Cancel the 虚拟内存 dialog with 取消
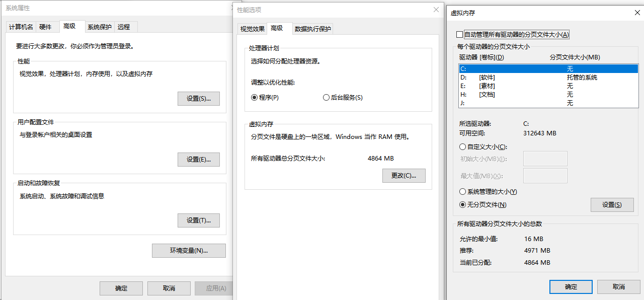This screenshot has width=644, height=300. [619, 287]
